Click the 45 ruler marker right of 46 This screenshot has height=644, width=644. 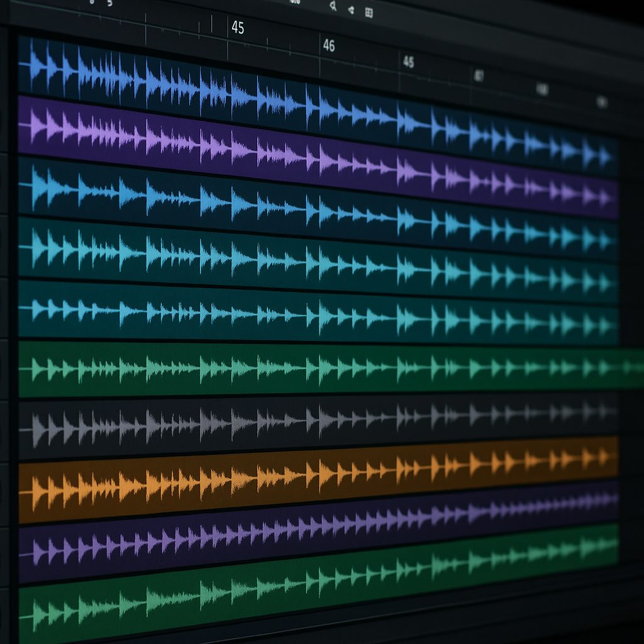pos(408,62)
